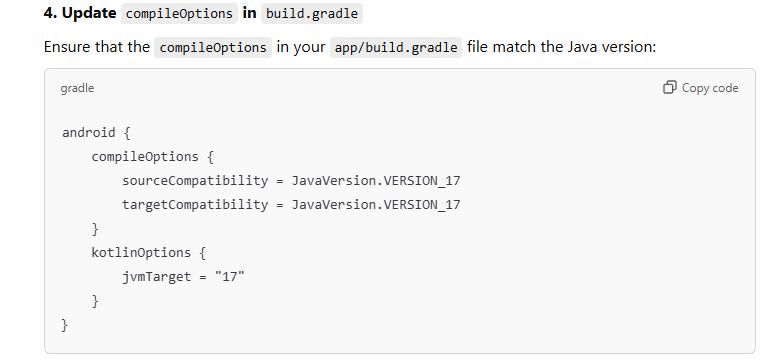
Task: Click the inline "compileOptions" code in the heading
Action: (180, 13)
